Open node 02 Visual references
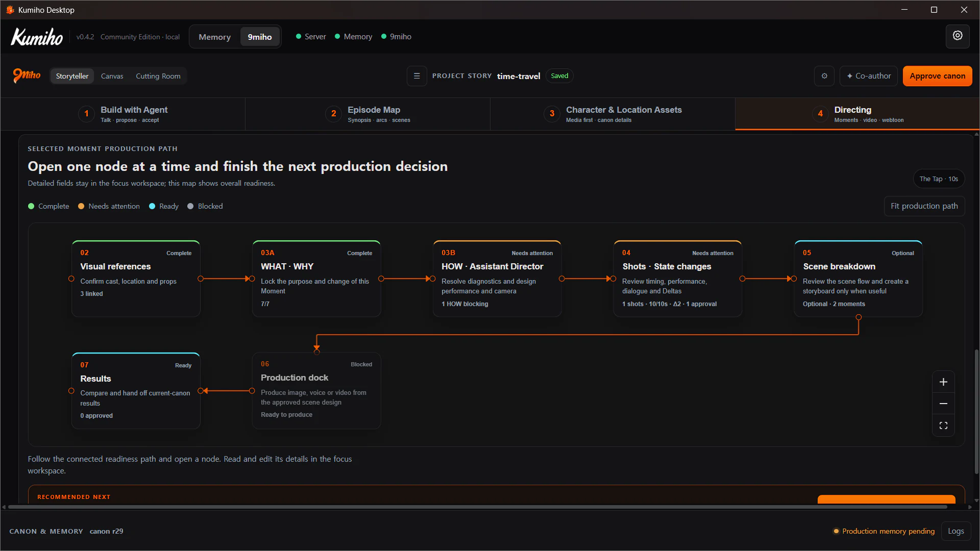The height and width of the screenshot is (551, 980). click(x=136, y=279)
